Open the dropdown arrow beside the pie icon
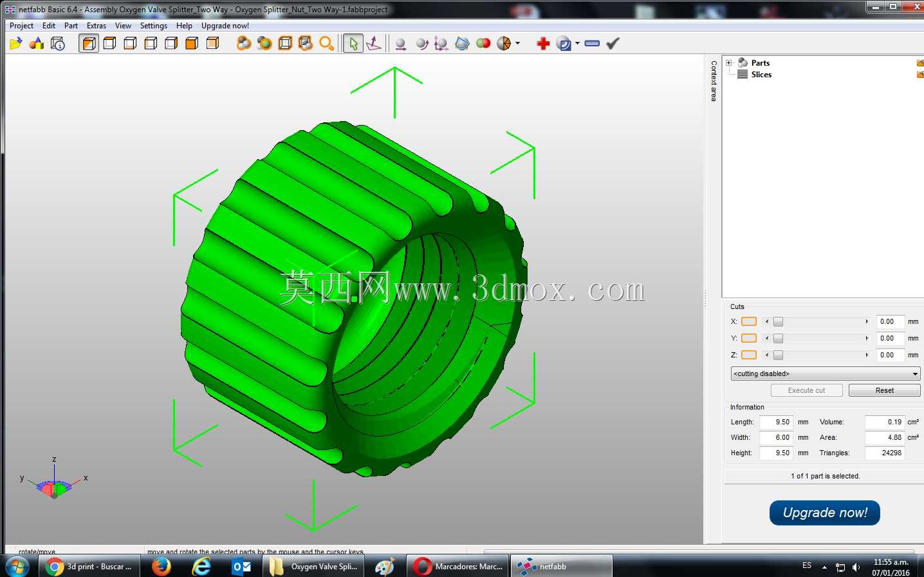Image resolution: width=924 pixels, height=577 pixels. pos(517,44)
